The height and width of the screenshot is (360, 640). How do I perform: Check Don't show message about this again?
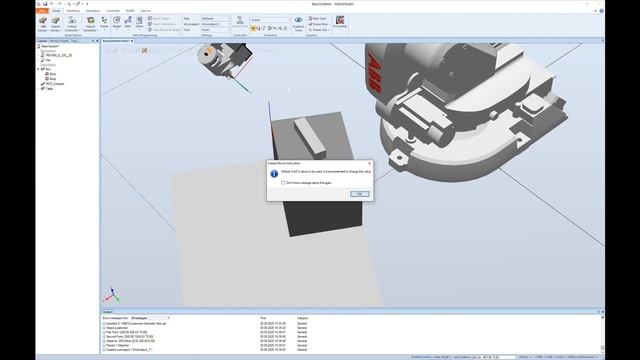283,183
